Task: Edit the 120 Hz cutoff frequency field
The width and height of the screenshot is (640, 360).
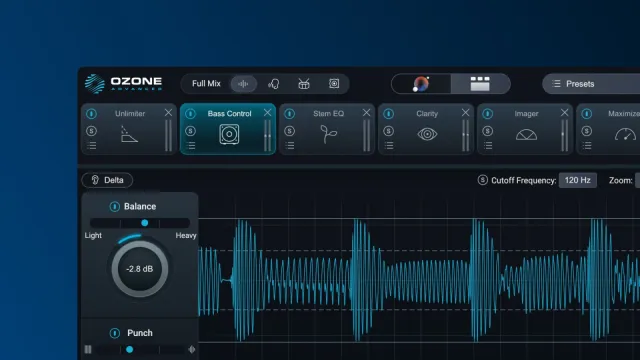Action: (x=578, y=180)
